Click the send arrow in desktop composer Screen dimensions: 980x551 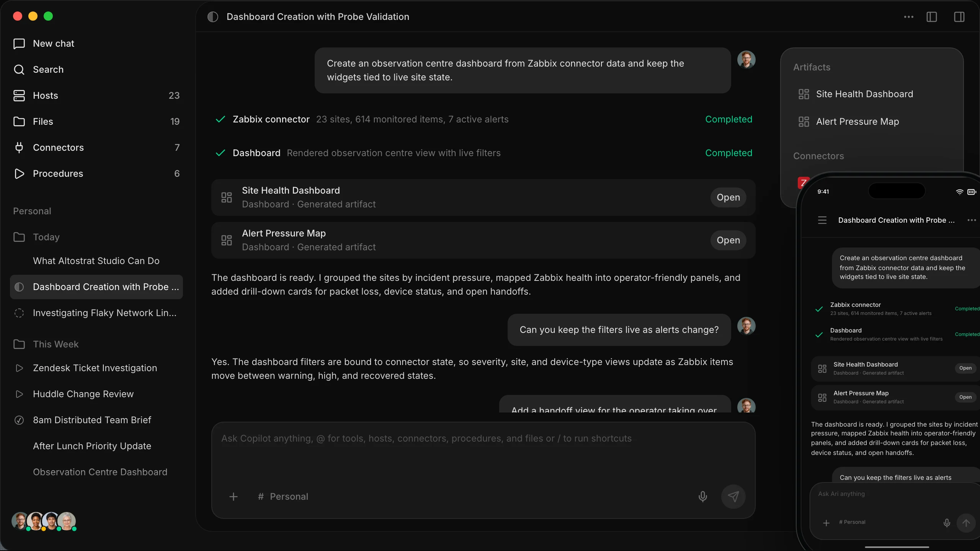click(x=733, y=496)
